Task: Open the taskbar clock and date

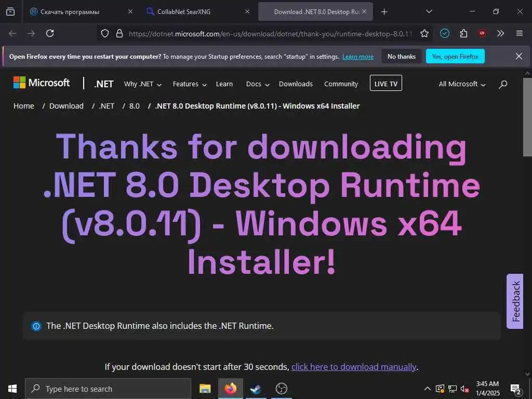Action: (x=487, y=389)
